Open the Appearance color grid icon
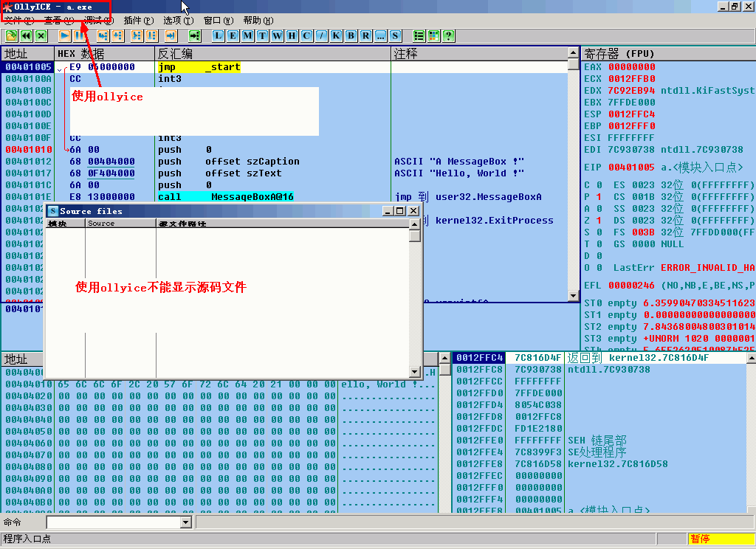 pyautogui.click(x=434, y=35)
